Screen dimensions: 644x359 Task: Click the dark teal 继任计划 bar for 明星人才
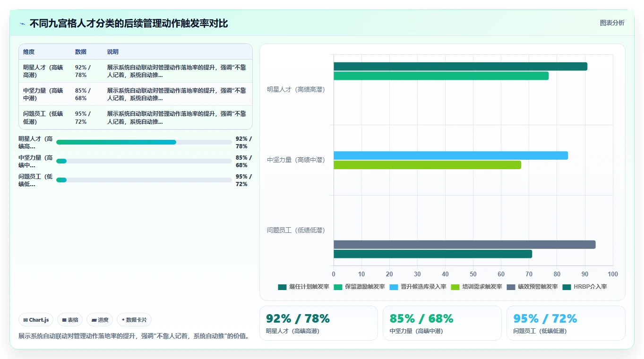point(460,67)
